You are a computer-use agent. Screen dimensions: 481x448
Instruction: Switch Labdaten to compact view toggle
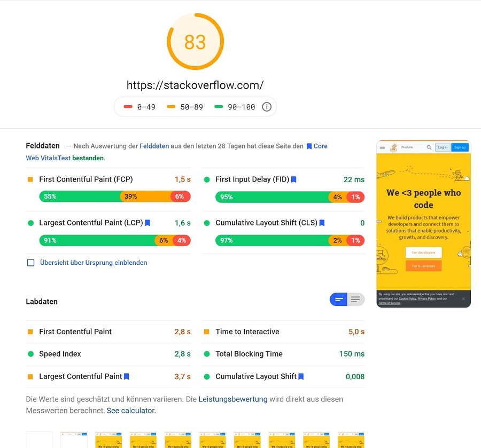[338, 300]
